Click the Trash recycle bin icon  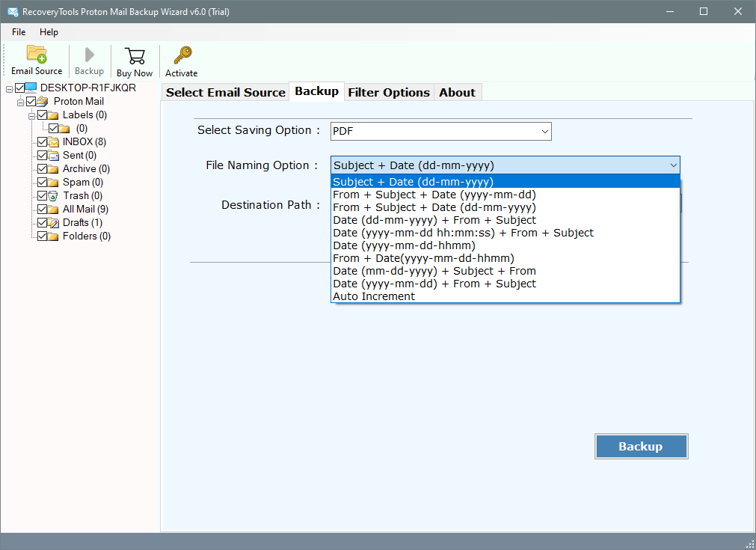54,196
